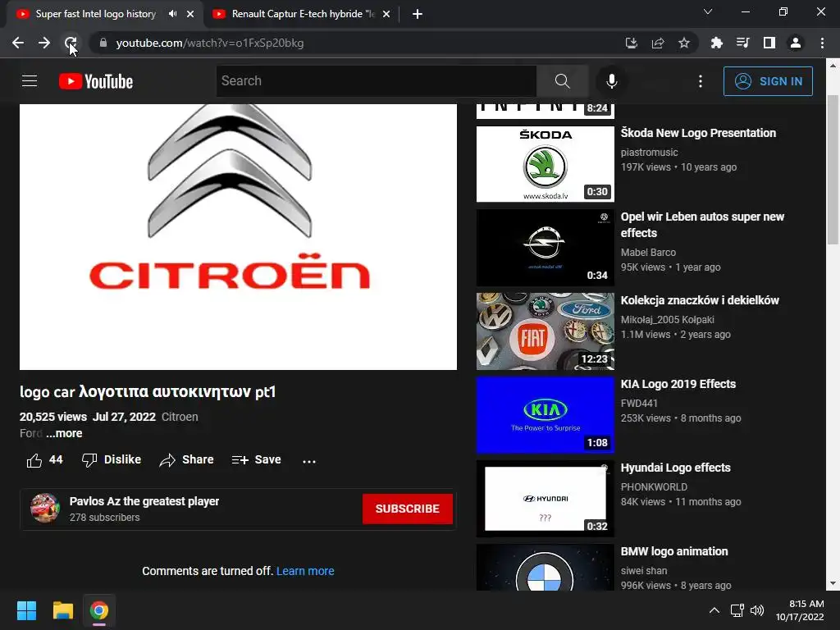
Task: Open File Explorer from taskbar
Action: (62, 610)
